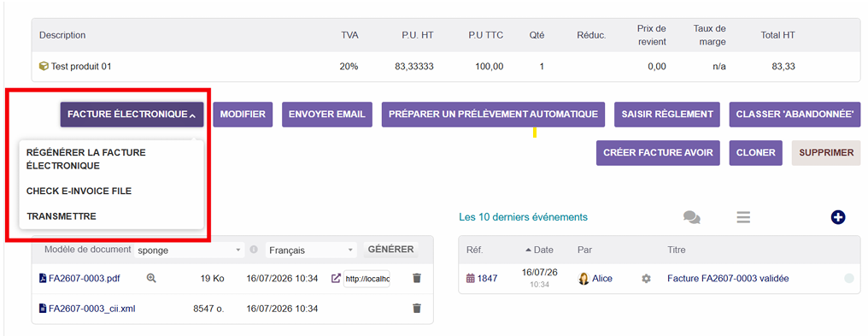Click the gear icon in event row

pos(646,279)
